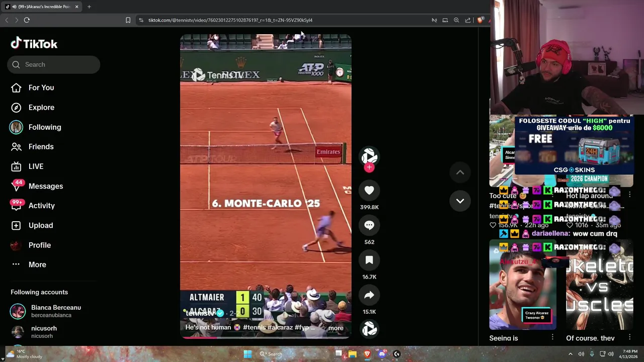Open the Upload page
This screenshot has width=644, height=362.
click(32, 225)
